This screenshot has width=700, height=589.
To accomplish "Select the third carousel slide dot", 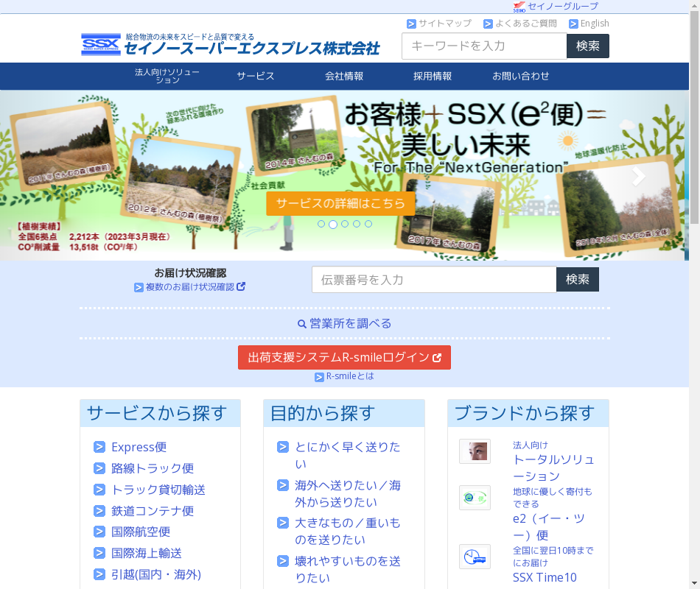I will pyautogui.click(x=345, y=224).
